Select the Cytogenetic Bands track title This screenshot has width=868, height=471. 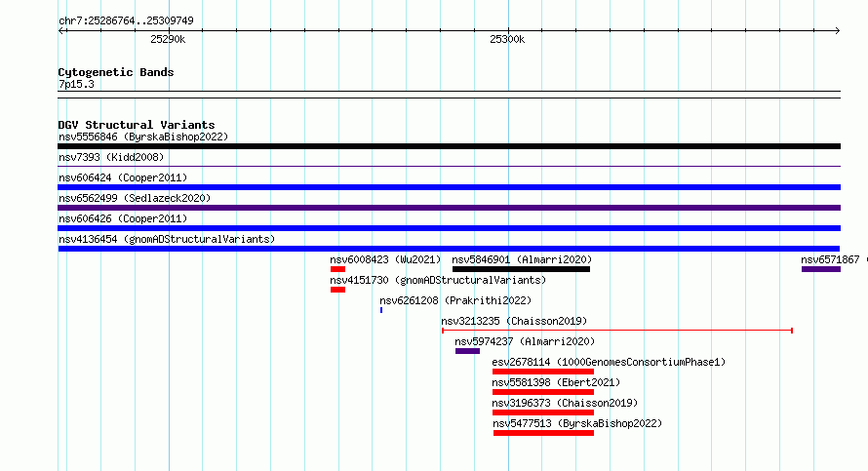[116, 72]
